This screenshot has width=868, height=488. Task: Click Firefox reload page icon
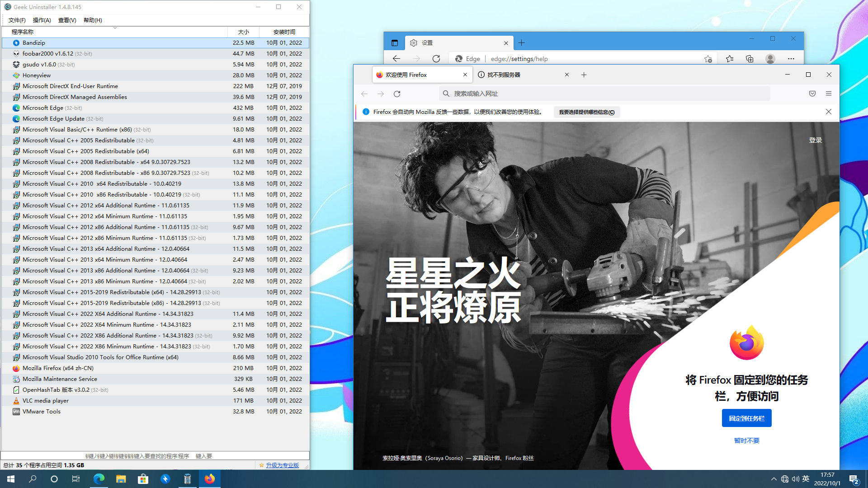click(x=397, y=94)
